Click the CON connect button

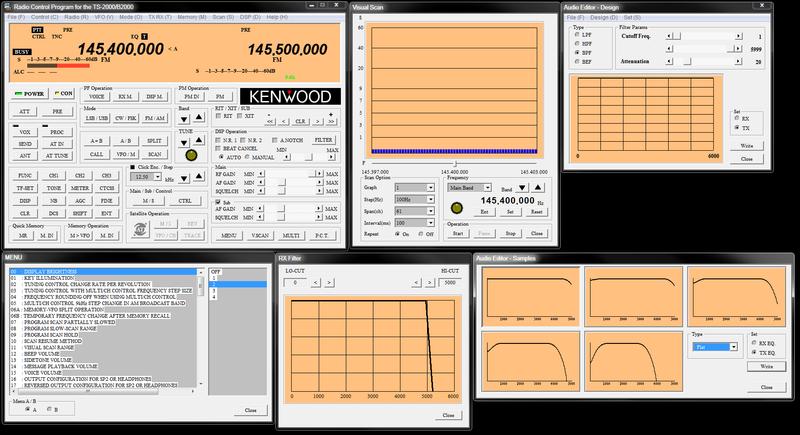(64, 93)
